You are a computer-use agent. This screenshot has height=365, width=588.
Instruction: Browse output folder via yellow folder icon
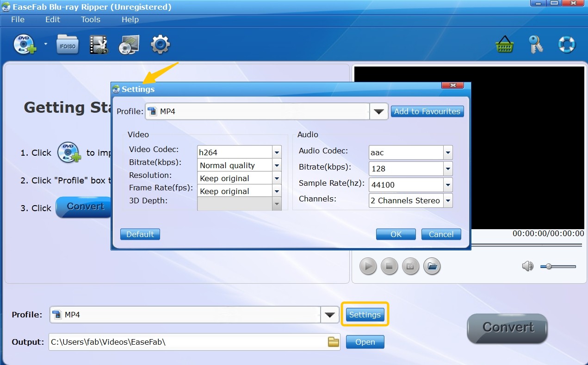pos(334,342)
